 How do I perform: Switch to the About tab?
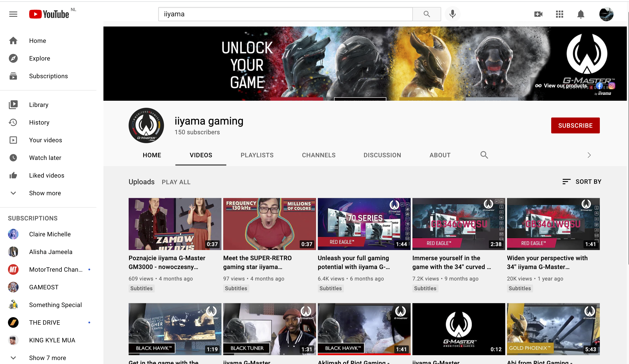pyautogui.click(x=440, y=155)
